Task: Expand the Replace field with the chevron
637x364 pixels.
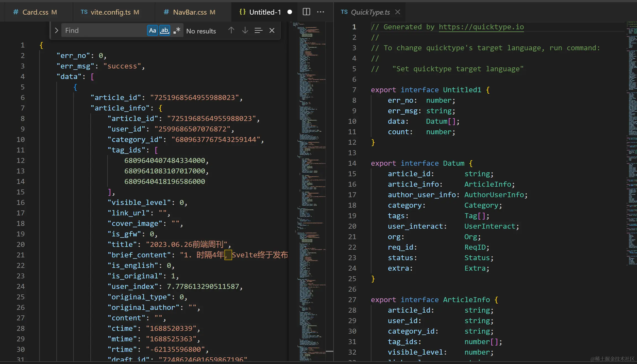Action: pos(56,30)
